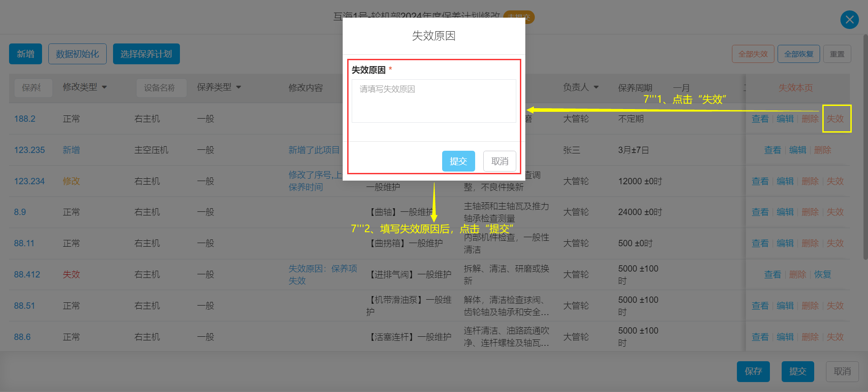The height and width of the screenshot is (392, 868).
Task: Click 查看 in row 123.234
Action: [x=760, y=181]
